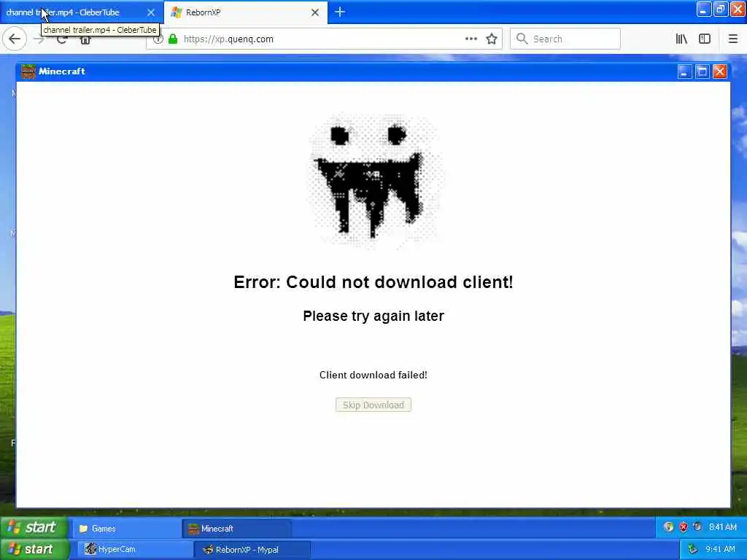Click the Minecraft window title icon
This screenshot has width=747, height=560.
(x=28, y=71)
